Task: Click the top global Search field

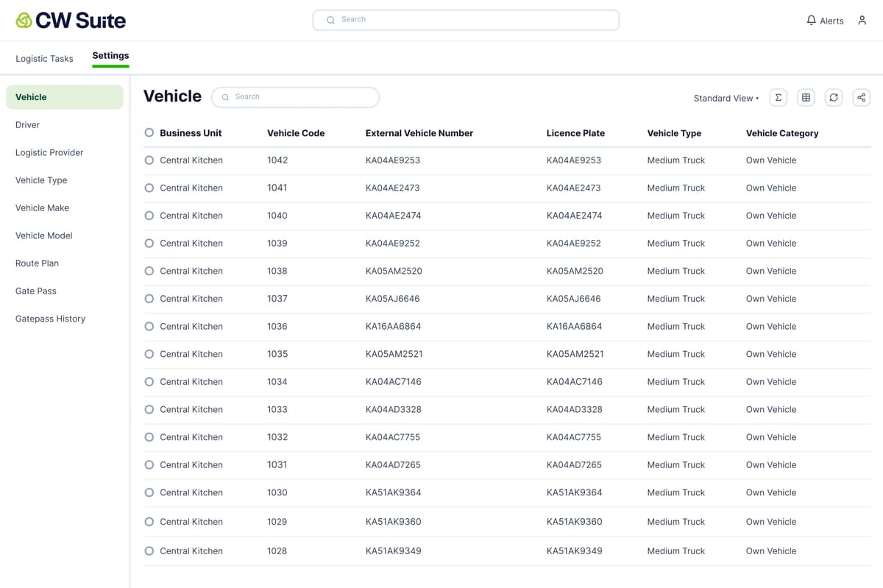Action: [x=466, y=20]
